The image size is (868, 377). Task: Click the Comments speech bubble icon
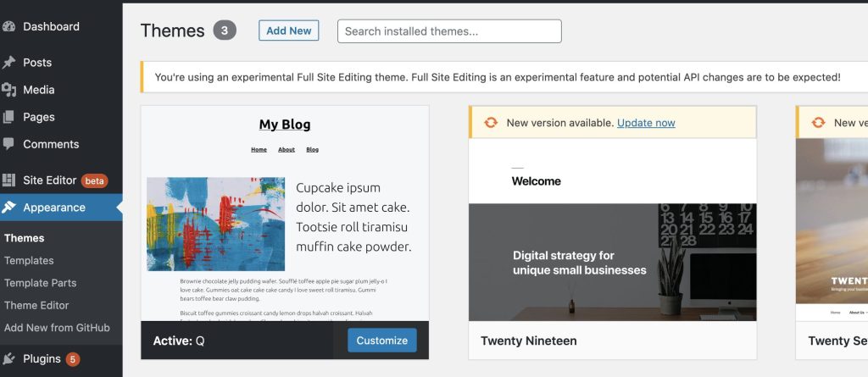click(9, 144)
